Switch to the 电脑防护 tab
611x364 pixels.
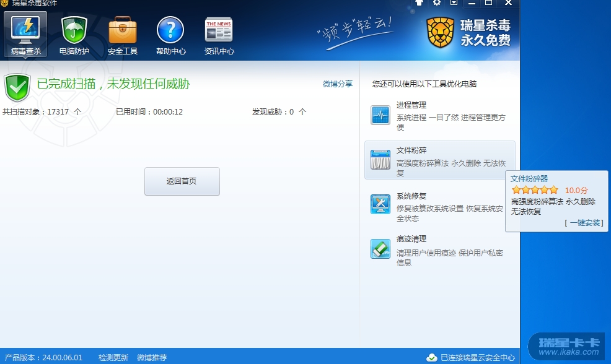point(74,35)
